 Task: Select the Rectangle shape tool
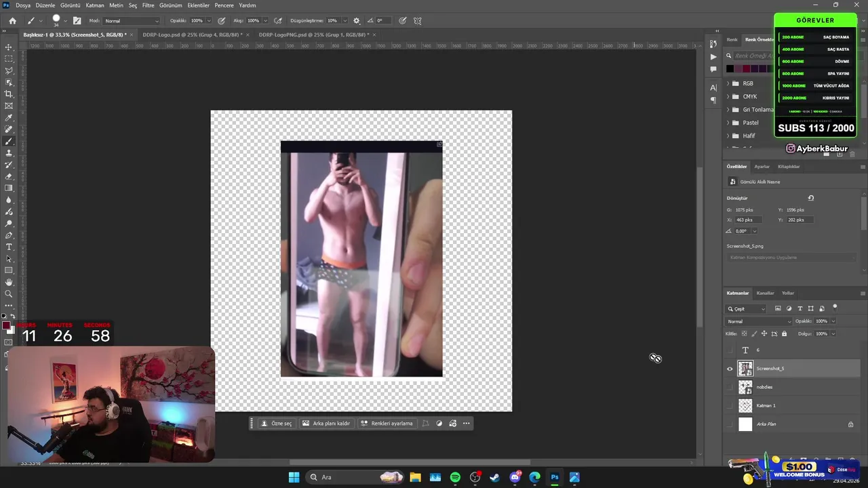[x=9, y=270]
